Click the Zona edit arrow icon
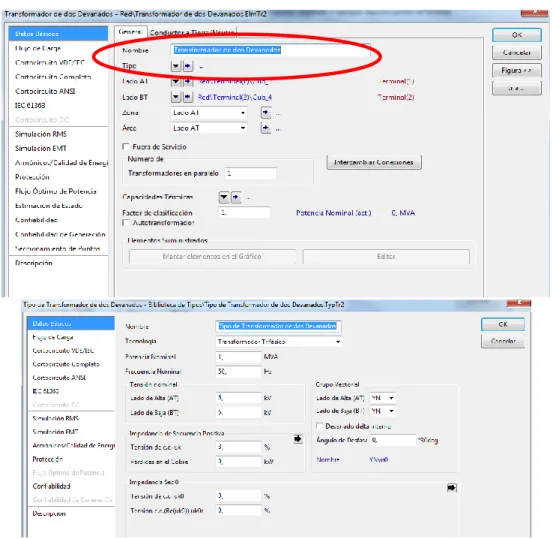This screenshot has width=553, height=539. 266,113
